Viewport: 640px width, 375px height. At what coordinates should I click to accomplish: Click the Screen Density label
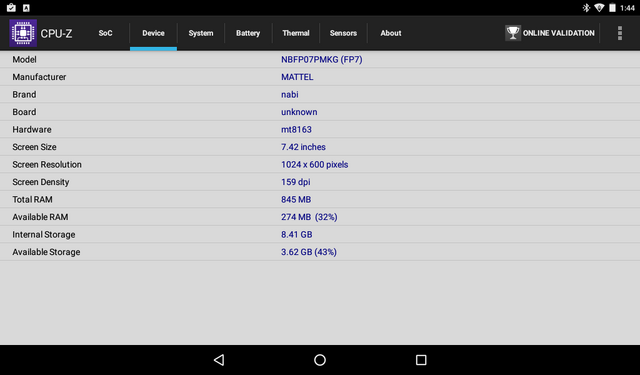(x=41, y=182)
